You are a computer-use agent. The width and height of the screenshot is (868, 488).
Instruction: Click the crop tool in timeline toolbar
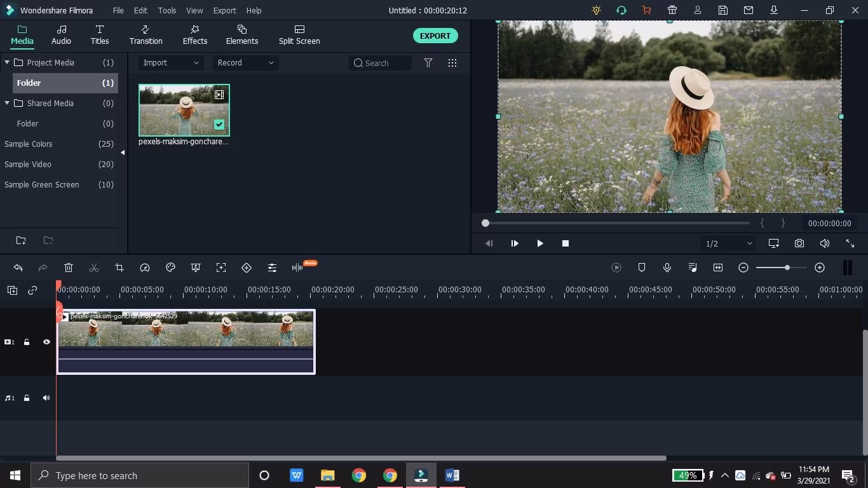coord(119,268)
